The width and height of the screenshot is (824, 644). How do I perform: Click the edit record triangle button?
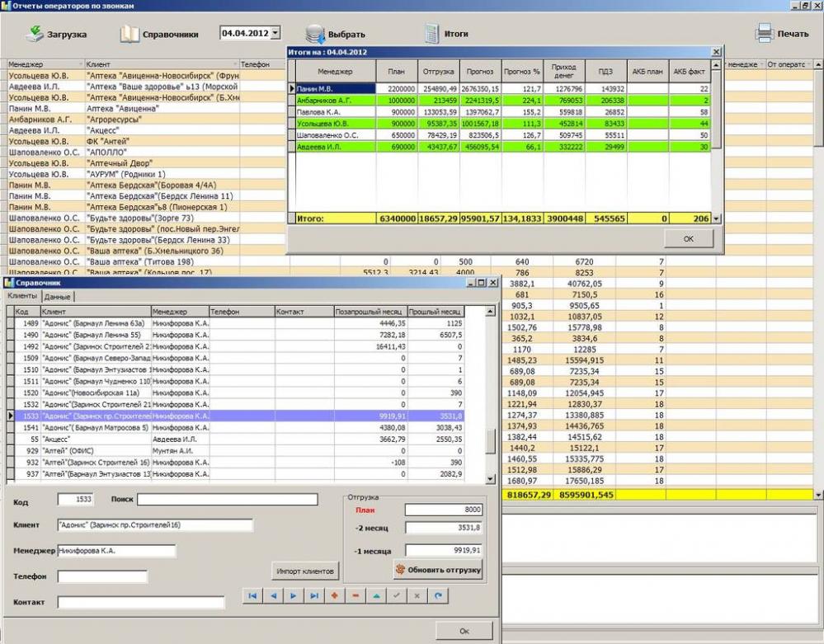click(x=376, y=595)
